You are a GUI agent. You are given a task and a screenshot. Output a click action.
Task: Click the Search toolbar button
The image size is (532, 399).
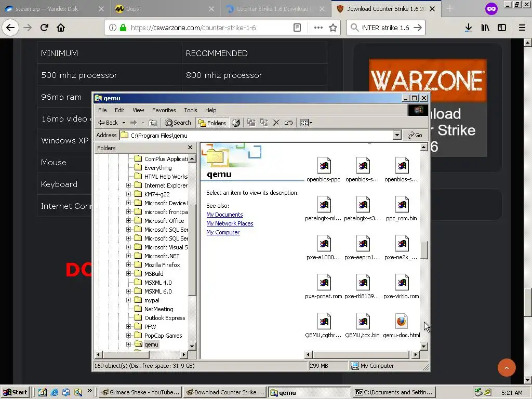[x=178, y=123]
